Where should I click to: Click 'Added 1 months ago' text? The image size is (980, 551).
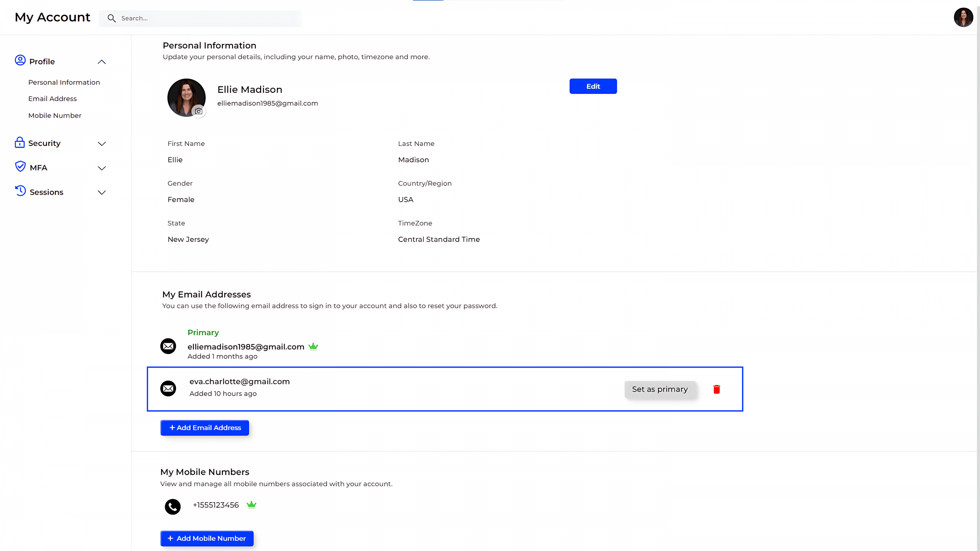pyautogui.click(x=223, y=356)
